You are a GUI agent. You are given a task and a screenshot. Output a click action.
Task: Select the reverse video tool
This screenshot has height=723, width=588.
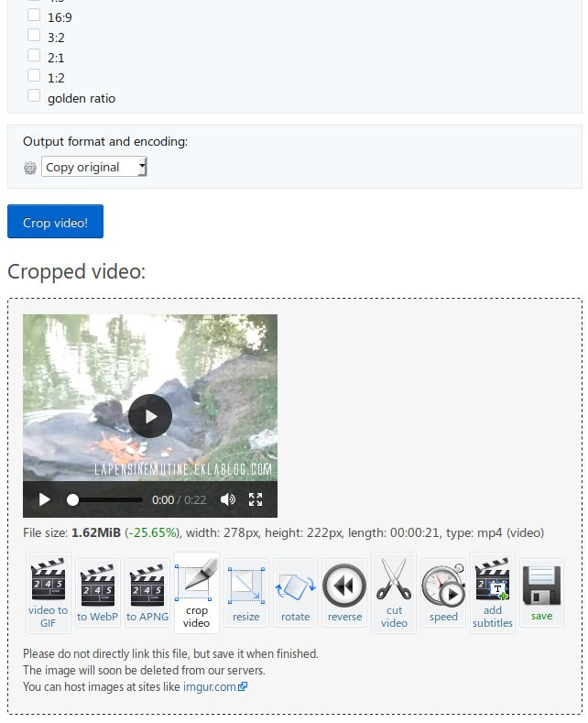(344, 593)
